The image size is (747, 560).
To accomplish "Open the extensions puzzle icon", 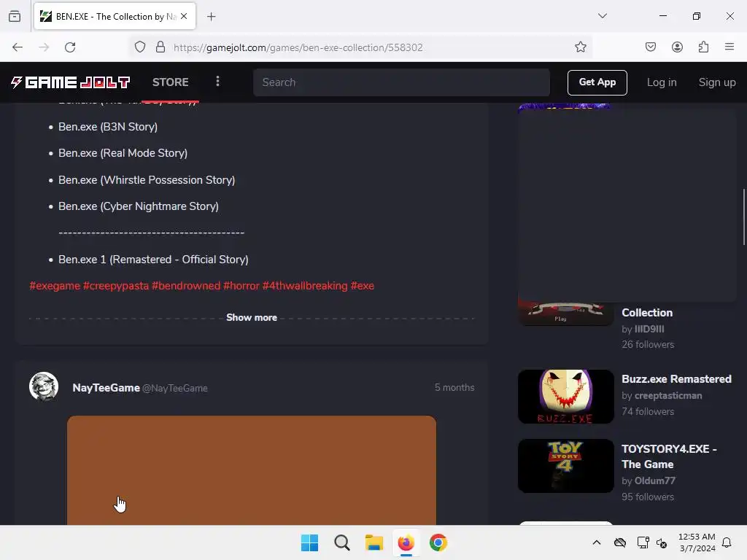I will click(x=703, y=47).
